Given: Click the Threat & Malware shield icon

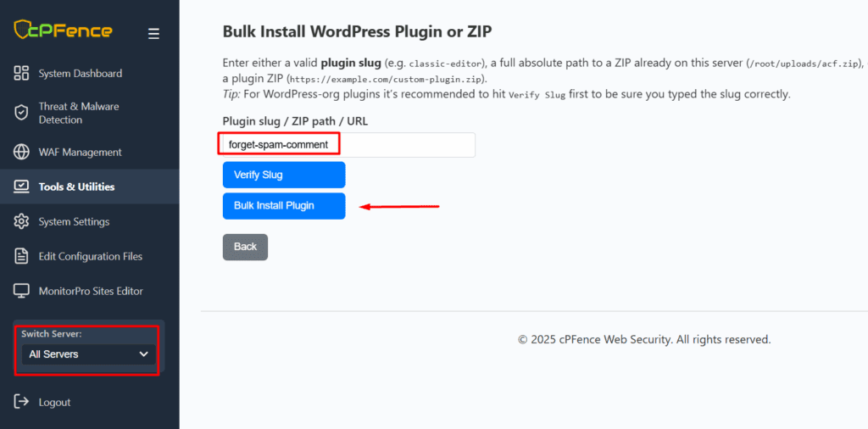Looking at the screenshot, I should click(x=22, y=113).
